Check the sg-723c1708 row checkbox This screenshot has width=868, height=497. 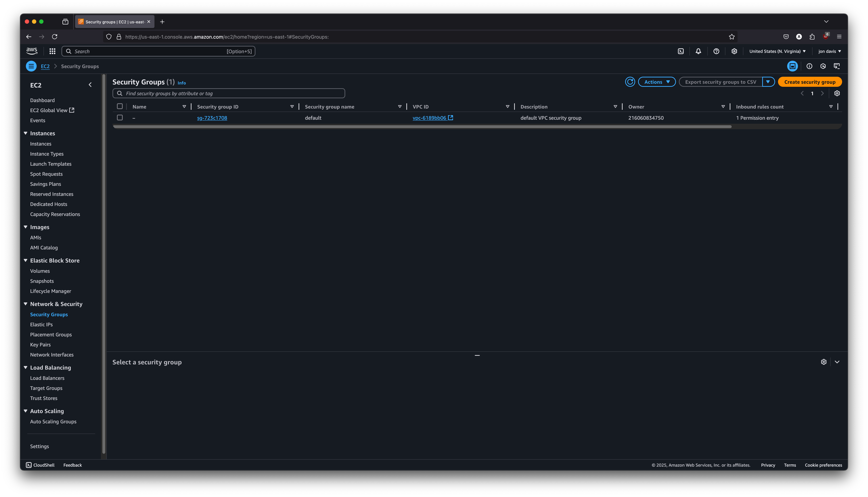[120, 118]
